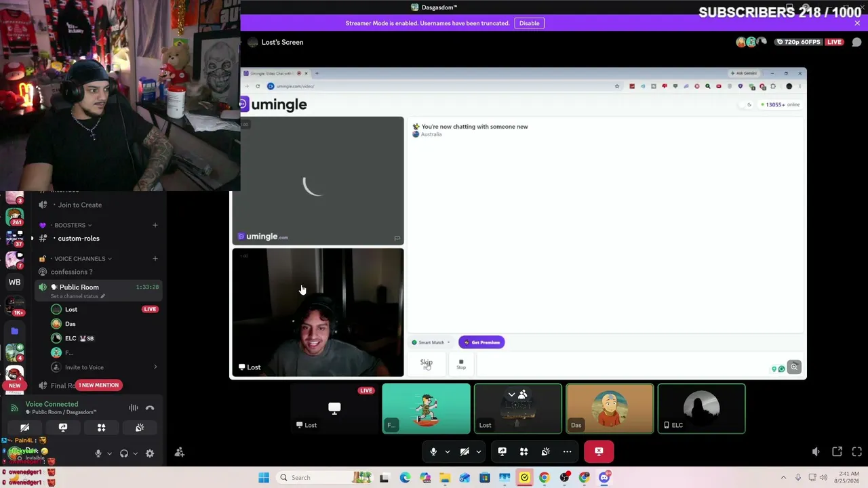This screenshot has width=868, height=488.
Task: Click Set a channel status
Action: pyautogui.click(x=77, y=296)
